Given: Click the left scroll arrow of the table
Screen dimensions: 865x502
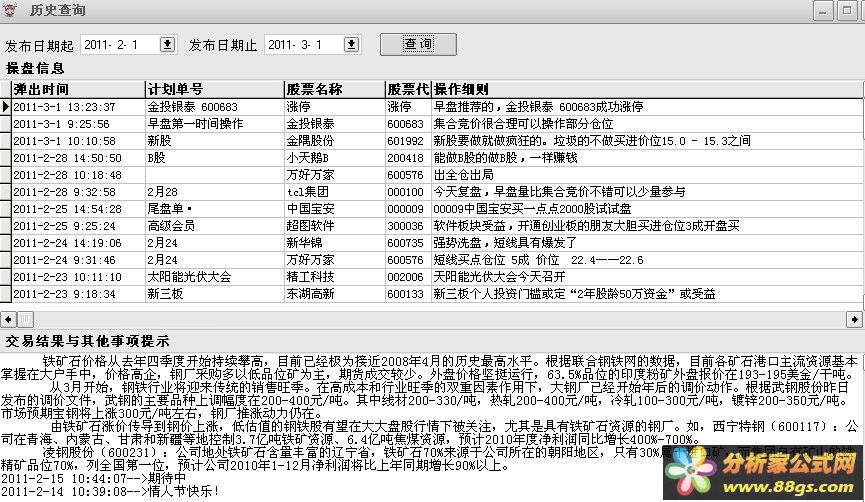Looking at the screenshot, I should 8,319.
